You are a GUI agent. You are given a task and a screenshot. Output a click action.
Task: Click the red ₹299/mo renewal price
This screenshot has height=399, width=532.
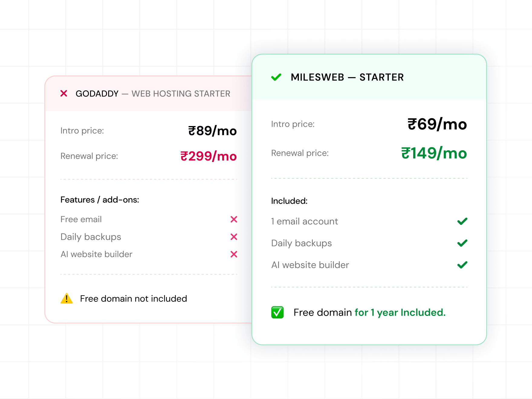[209, 156]
